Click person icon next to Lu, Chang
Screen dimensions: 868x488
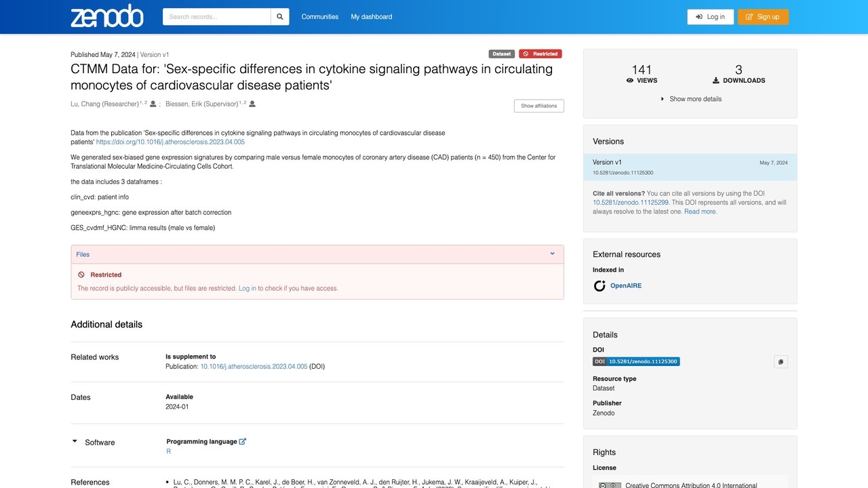(153, 104)
